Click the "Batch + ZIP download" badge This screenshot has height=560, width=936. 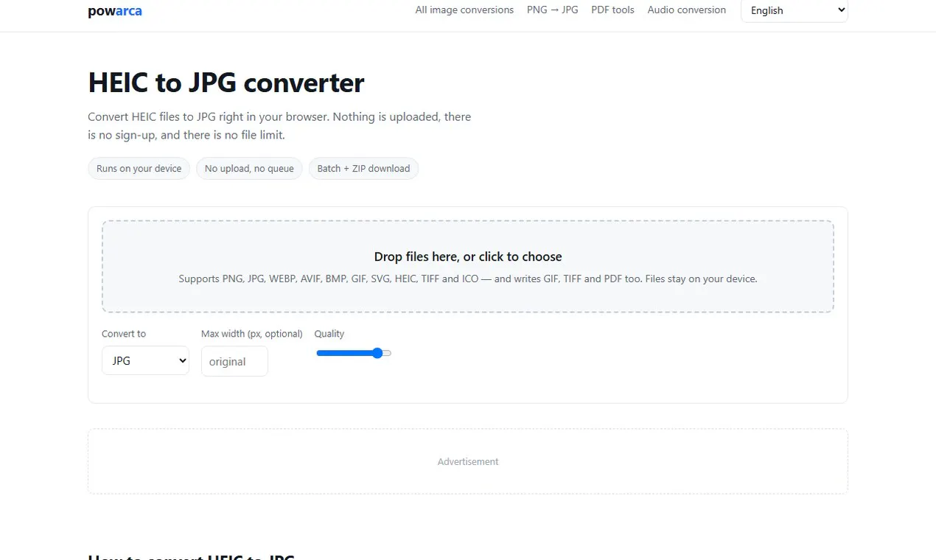coord(363,169)
